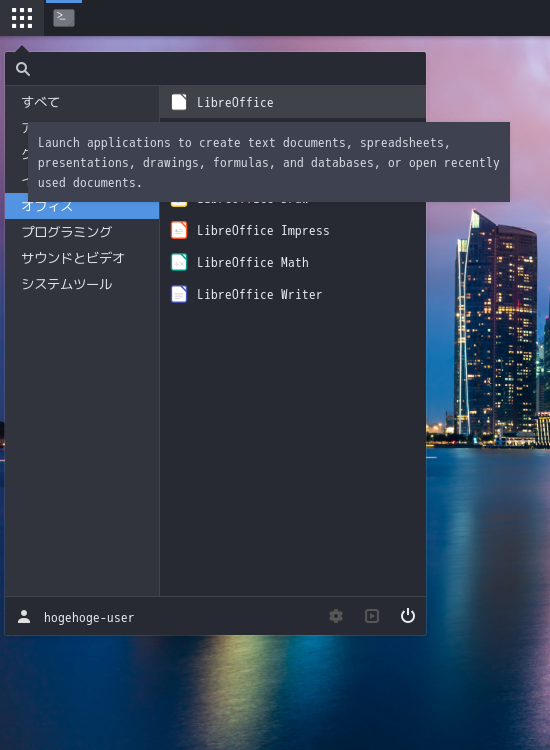
Task: Open the システムツール category
Action: pyautogui.click(x=82, y=284)
